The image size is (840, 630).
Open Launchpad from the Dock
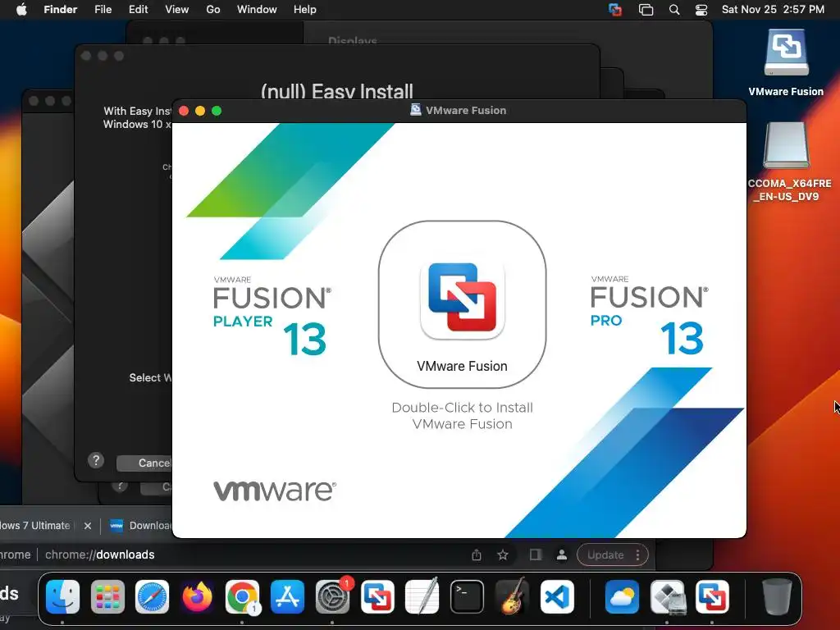[x=107, y=596]
